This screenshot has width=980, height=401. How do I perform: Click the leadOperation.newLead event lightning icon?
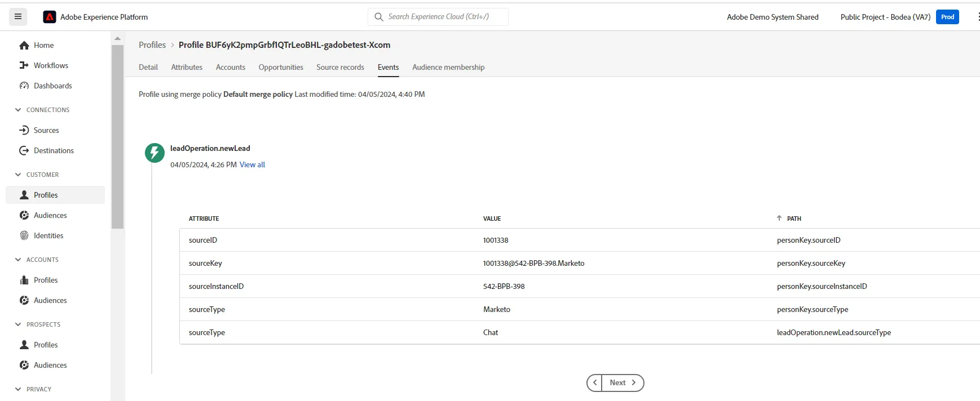tap(154, 153)
